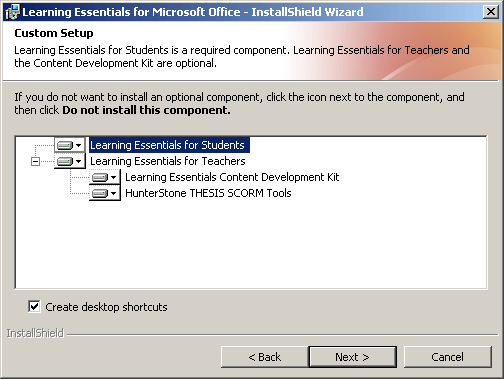
Task: Go to the previous step with the Back button
Action: [x=265, y=357]
